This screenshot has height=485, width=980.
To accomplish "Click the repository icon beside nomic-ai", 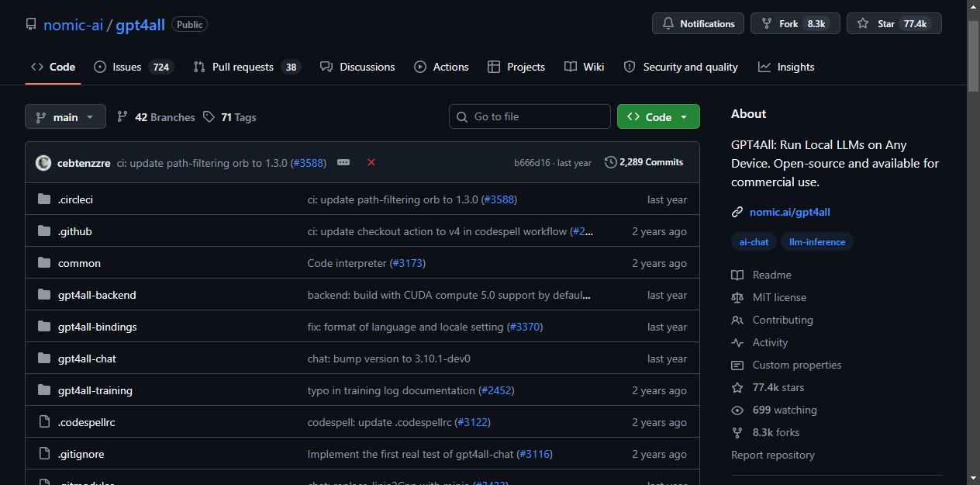I will pos(31,25).
